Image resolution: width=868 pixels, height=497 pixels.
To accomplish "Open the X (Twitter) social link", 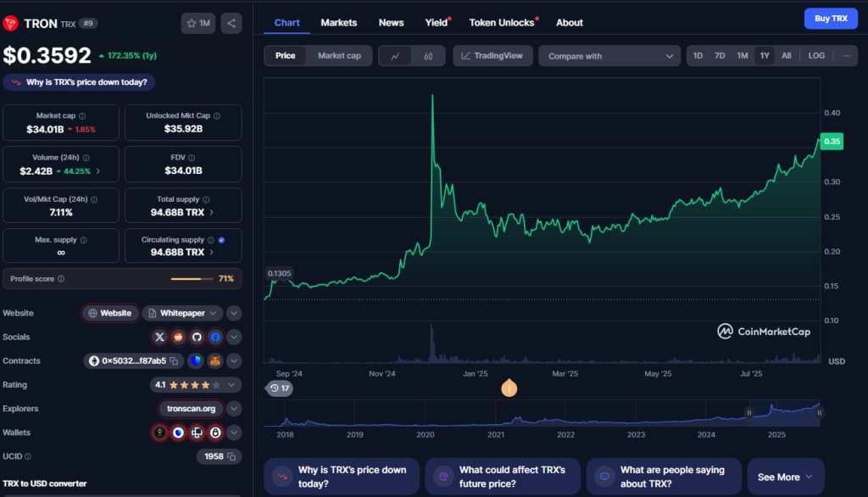I will (x=159, y=337).
